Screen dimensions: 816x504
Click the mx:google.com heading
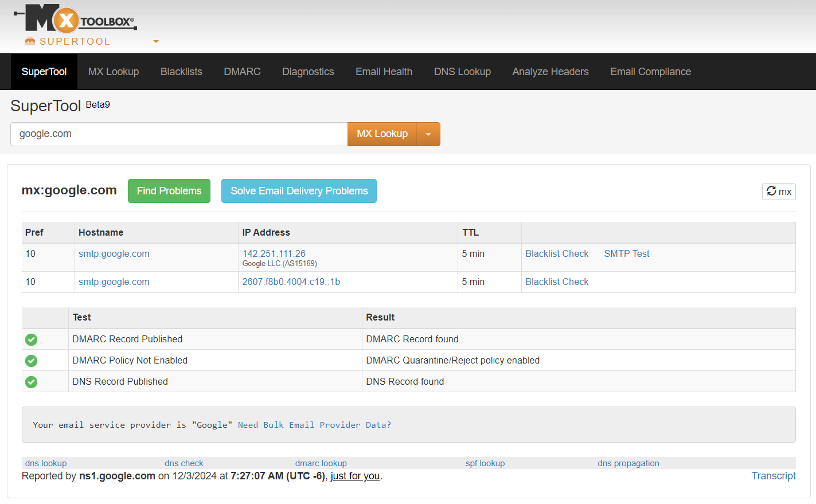pos(69,190)
